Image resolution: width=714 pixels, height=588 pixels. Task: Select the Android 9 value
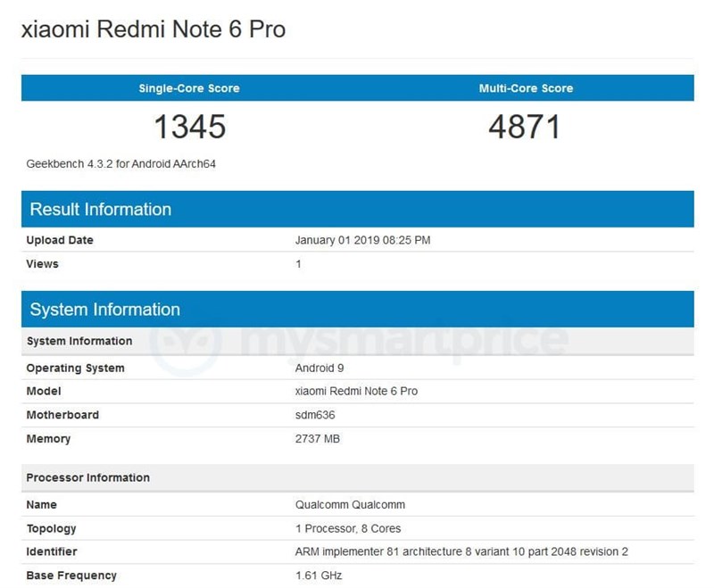coord(320,368)
